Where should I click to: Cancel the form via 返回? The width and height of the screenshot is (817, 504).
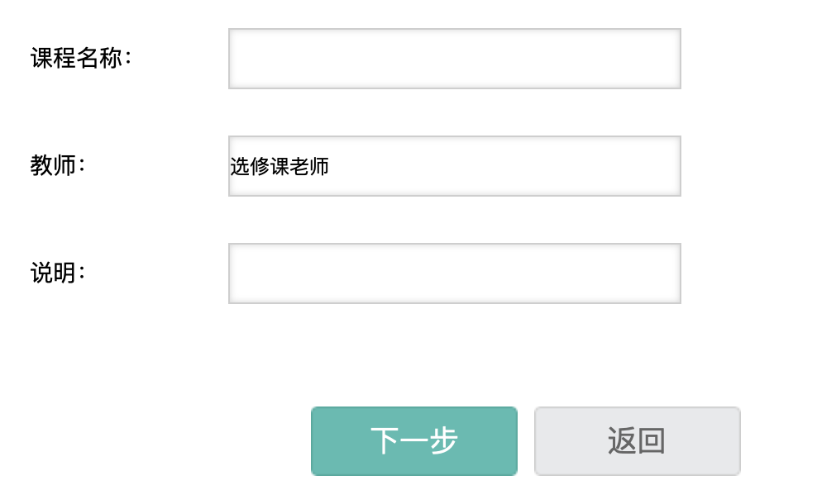pos(637,441)
